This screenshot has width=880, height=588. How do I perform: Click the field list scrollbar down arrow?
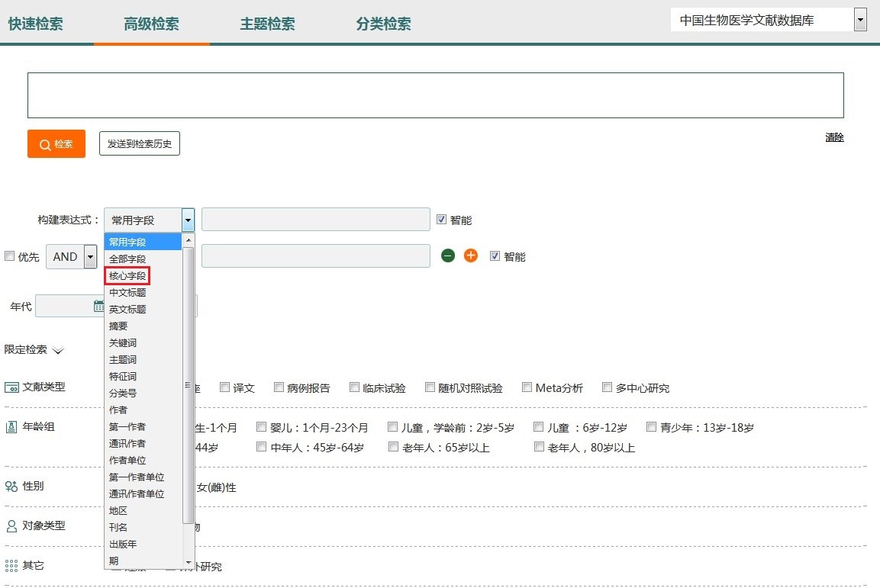[189, 562]
